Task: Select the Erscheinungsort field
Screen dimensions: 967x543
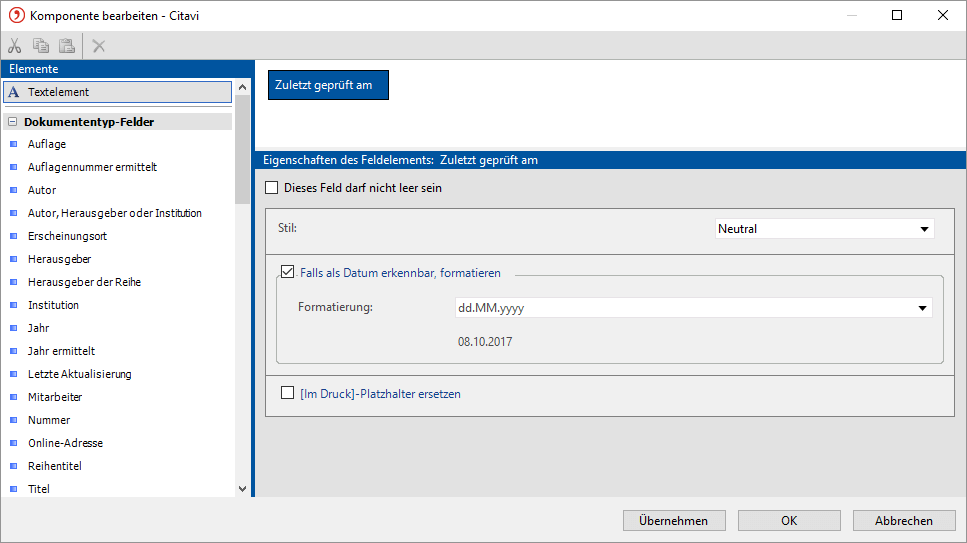Action: pos(67,236)
